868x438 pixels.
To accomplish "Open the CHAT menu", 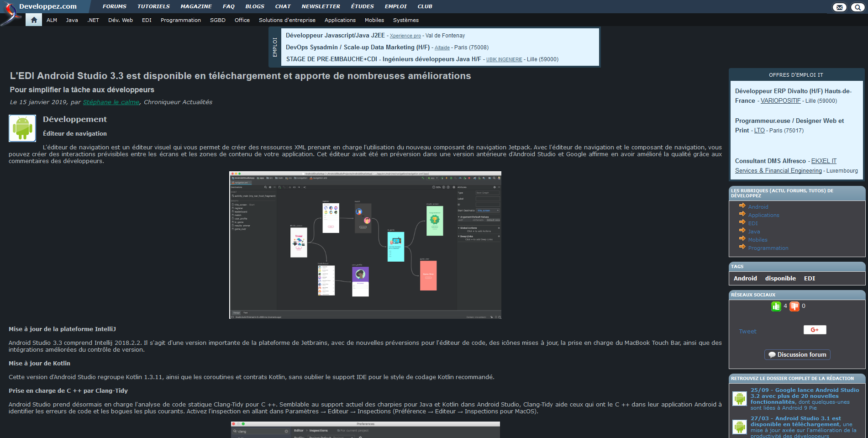I will click(x=283, y=6).
